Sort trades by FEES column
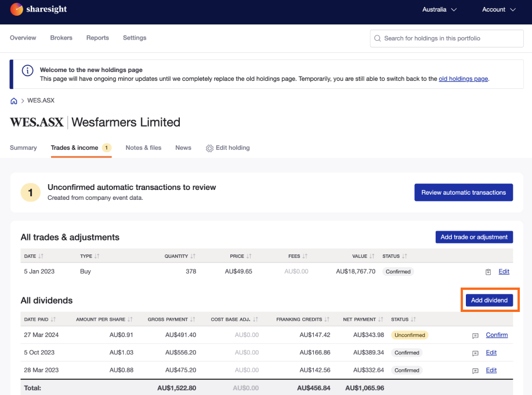The height and width of the screenshot is (395, 532). point(298,256)
